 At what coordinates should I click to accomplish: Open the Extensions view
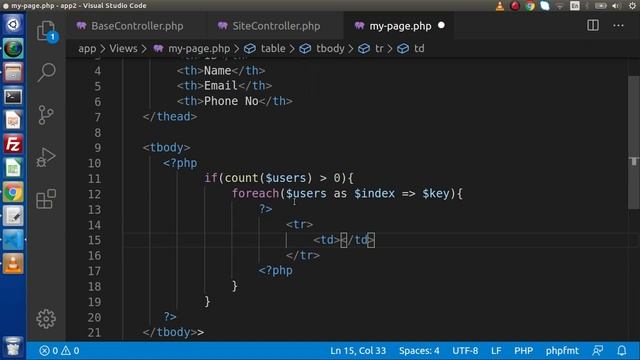coord(46,199)
